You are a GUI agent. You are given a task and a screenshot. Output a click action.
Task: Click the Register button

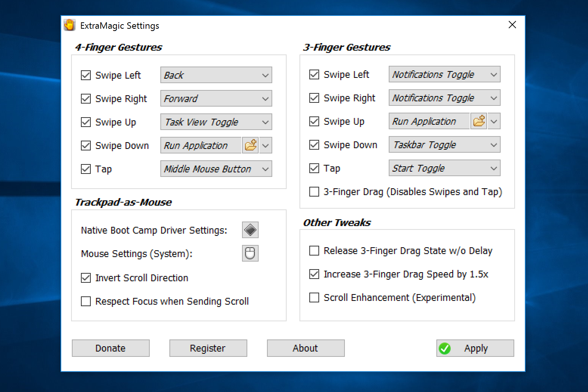(208, 348)
